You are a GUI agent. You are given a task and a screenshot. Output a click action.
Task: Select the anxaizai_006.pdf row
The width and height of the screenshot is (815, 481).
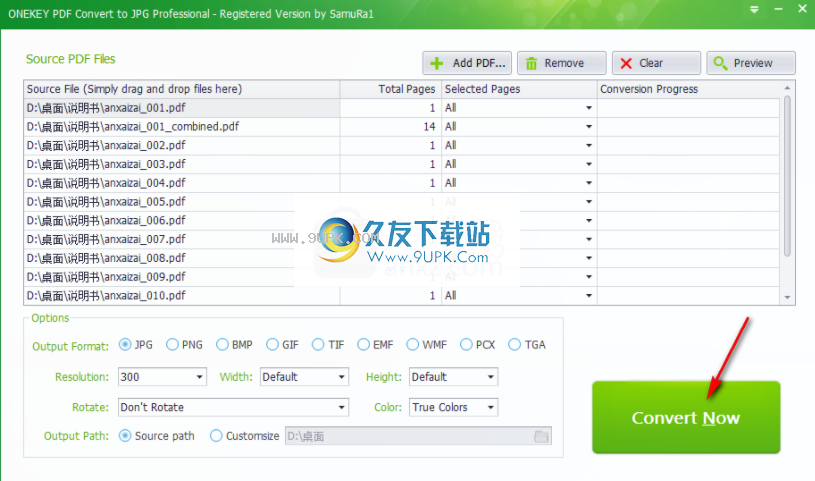tap(401, 220)
